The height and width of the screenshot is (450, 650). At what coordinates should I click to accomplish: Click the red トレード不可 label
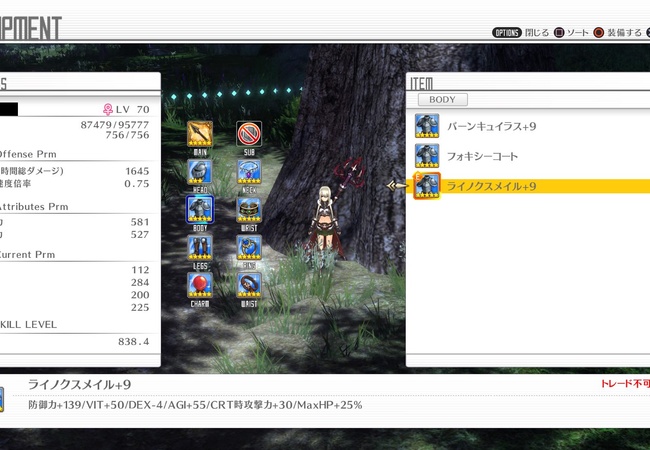click(x=626, y=384)
